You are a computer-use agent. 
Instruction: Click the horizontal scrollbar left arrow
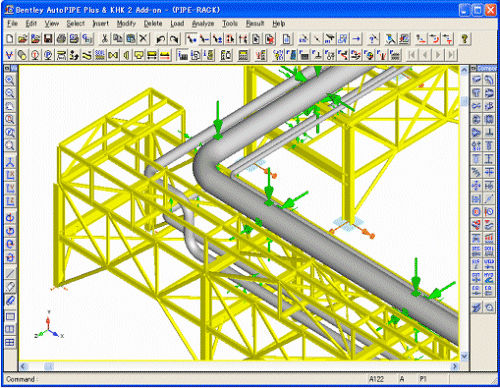pos(24,366)
